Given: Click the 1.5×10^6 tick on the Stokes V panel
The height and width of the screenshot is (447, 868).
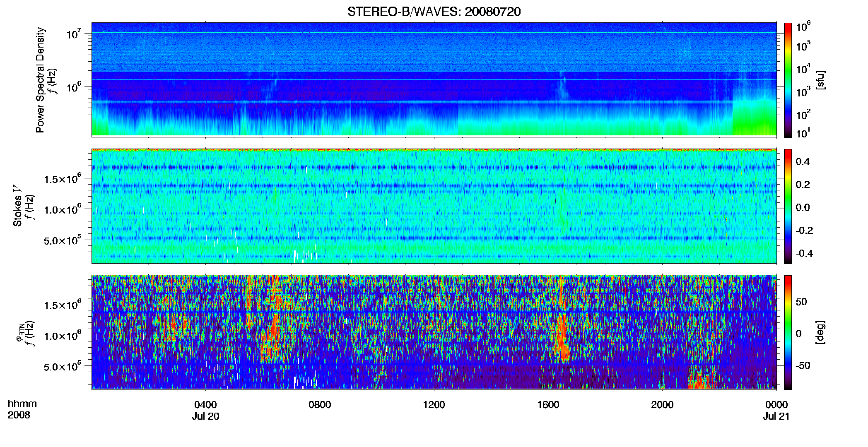Looking at the screenshot, I should coord(62,179).
